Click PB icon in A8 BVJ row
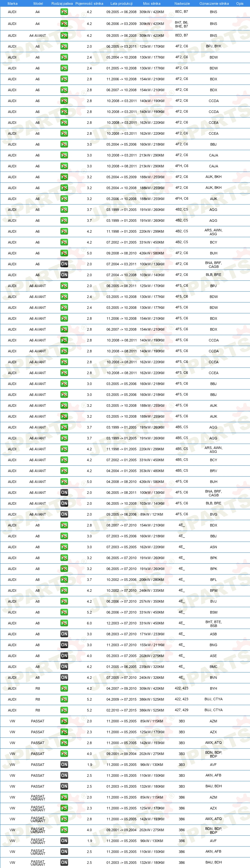250x868 pixels. 64,601
